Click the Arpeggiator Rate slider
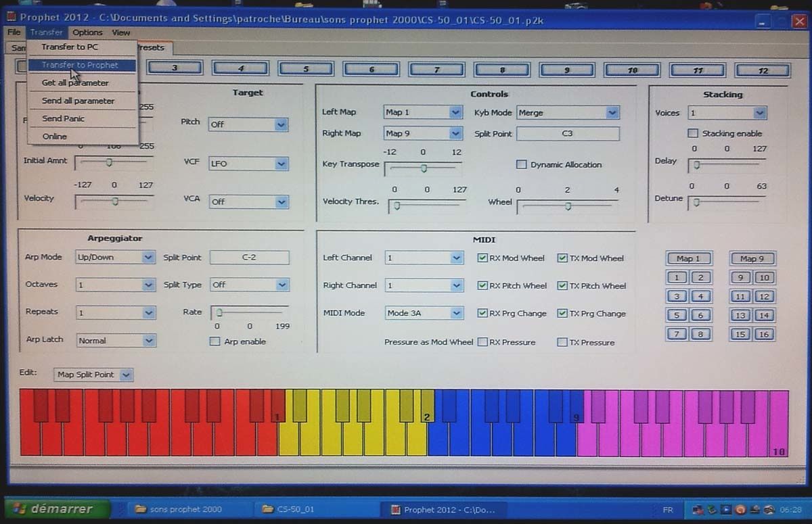Screen dimensions: 812x524 [x=250, y=312]
